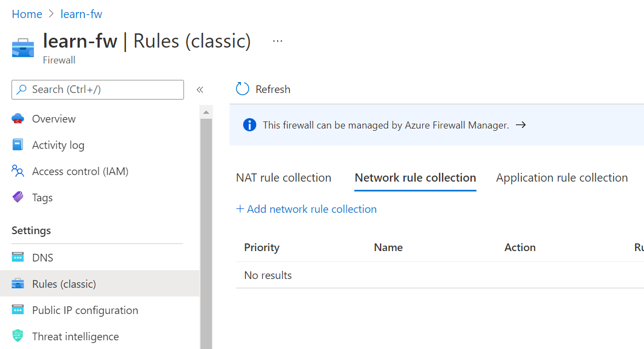This screenshot has width=644, height=349.
Task: Switch to Application rule collection tab
Action: [562, 178]
